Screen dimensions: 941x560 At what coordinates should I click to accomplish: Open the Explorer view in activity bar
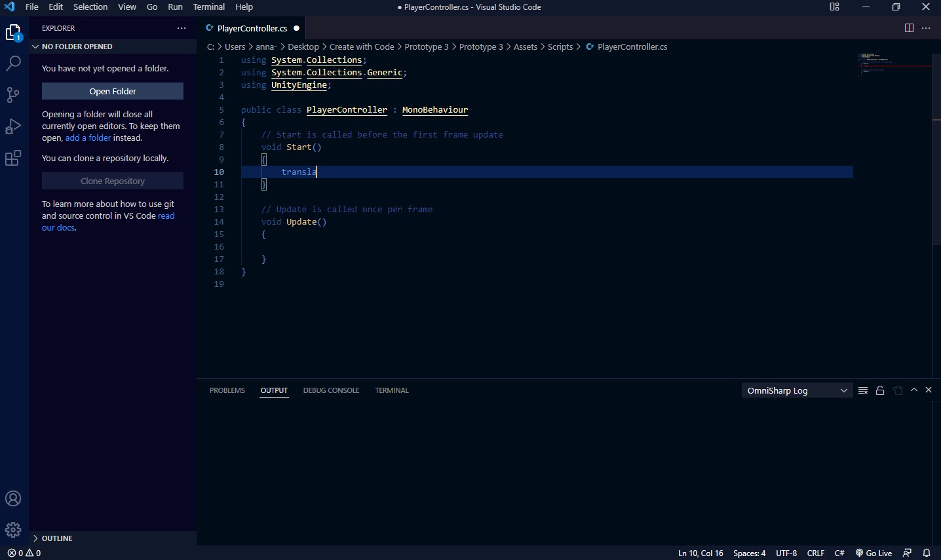pos(14,33)
